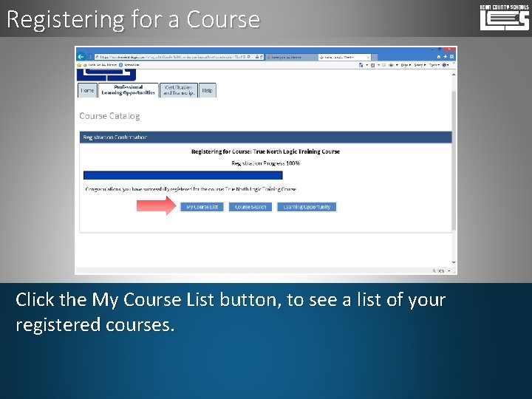Open the Help tab
The width and height of the screenshot is (532, 399).
(x=208, y=90)
